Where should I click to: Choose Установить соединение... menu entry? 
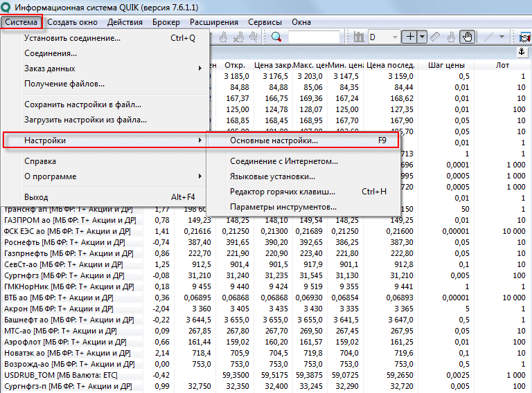(105, 38)
